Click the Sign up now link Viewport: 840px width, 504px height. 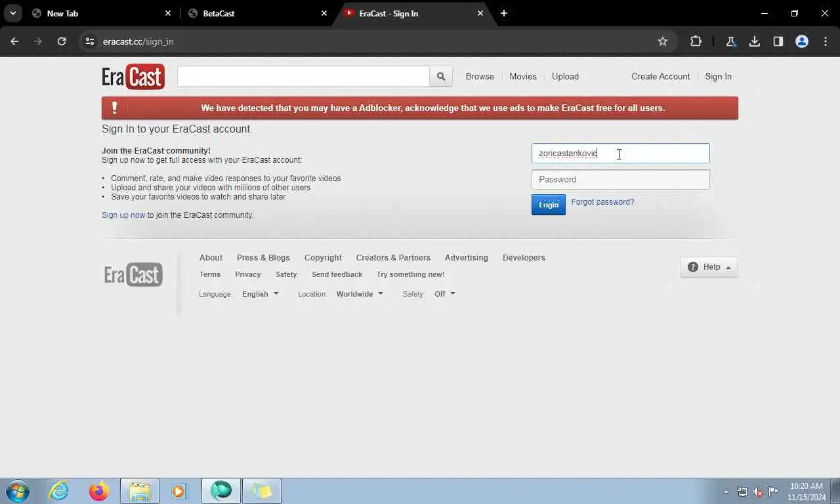[123, 215]
